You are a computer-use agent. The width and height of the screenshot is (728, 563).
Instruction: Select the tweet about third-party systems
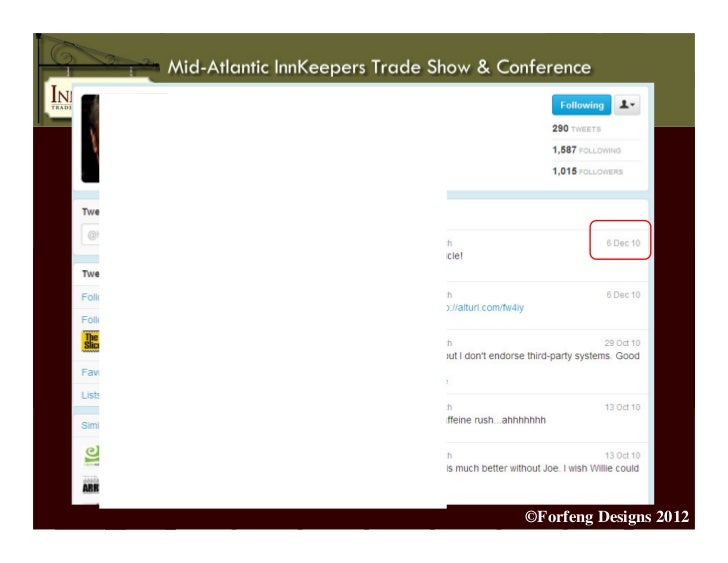tap(543, 356)
